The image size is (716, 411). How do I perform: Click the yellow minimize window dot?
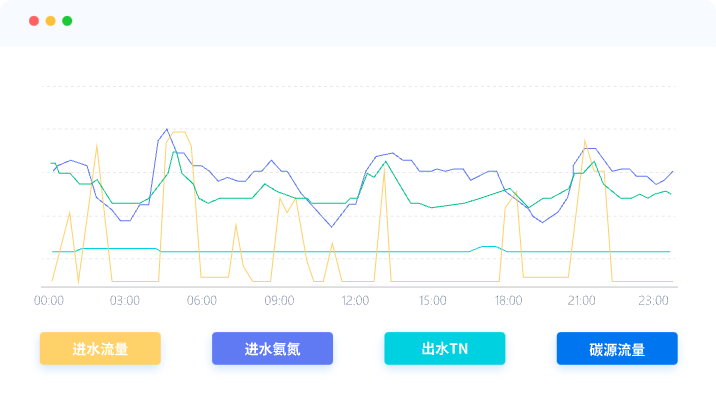[51, 21]
